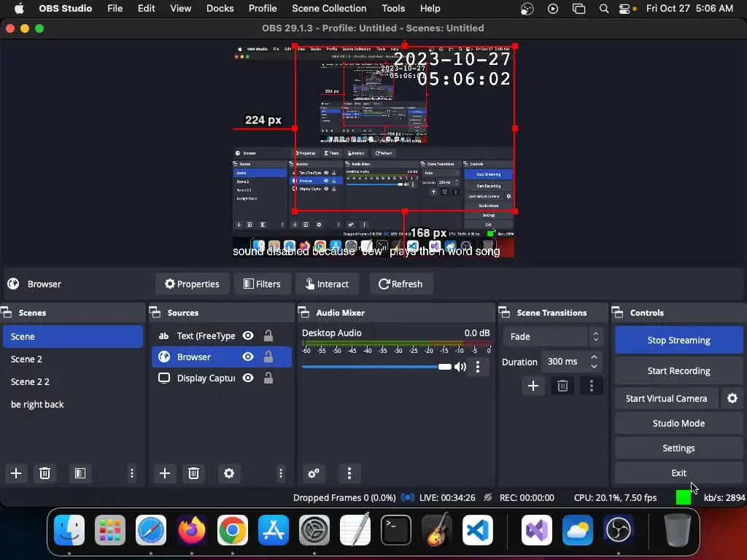
Task: Undock the Sources panel icon
Action: (x=155, y=313)
